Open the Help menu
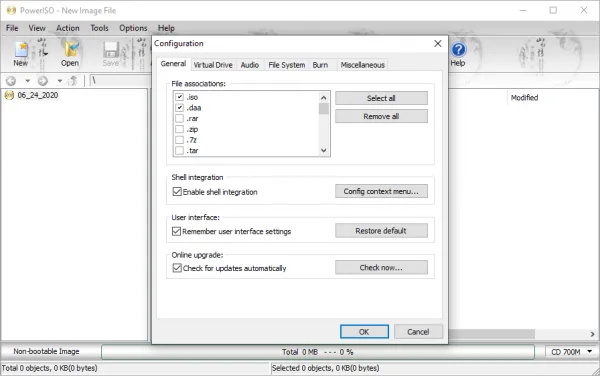 click(x=166, y=28)
